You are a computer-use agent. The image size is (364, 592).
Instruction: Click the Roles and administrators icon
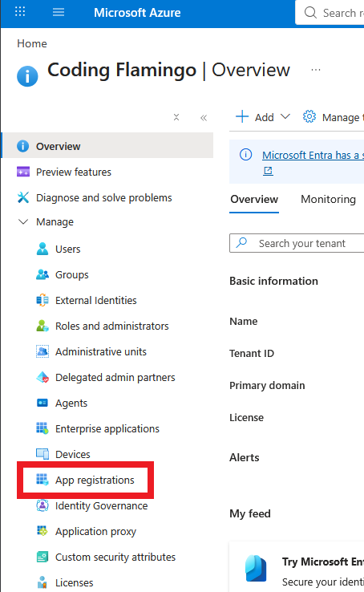(42, 326)
